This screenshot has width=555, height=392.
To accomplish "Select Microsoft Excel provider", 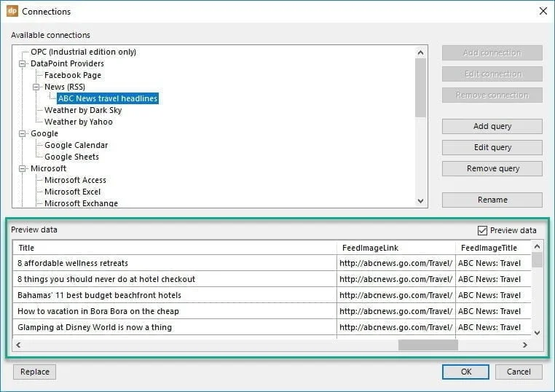I will [72, 192].
